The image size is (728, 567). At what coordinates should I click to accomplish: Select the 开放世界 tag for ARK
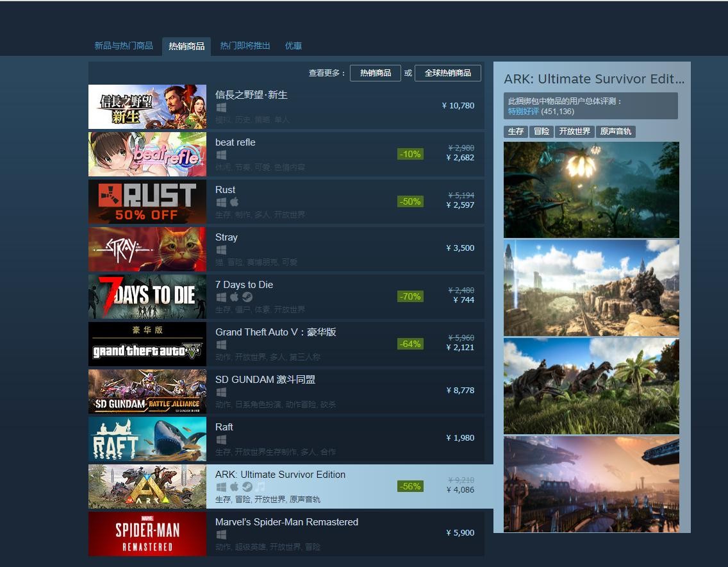[575, 131]
